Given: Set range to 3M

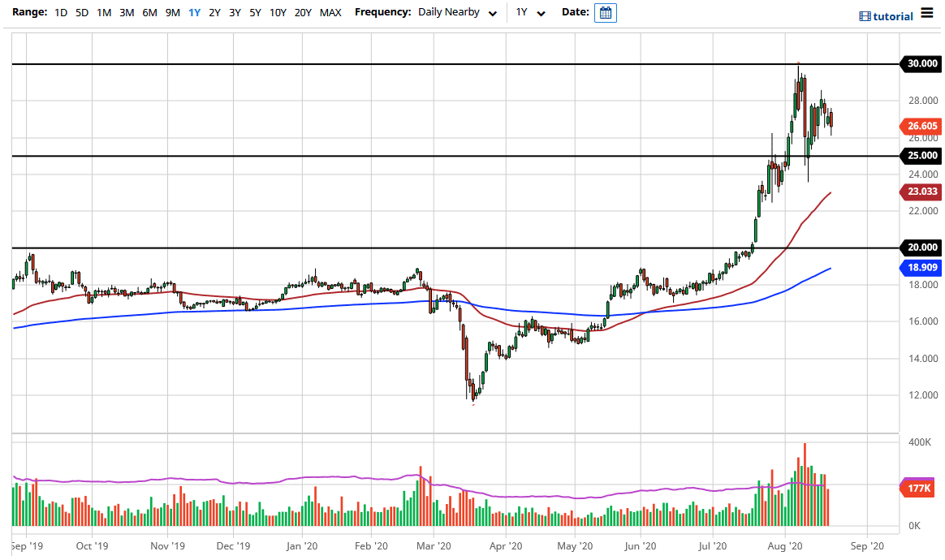Looking at the screenshot, I should point(127,13).
